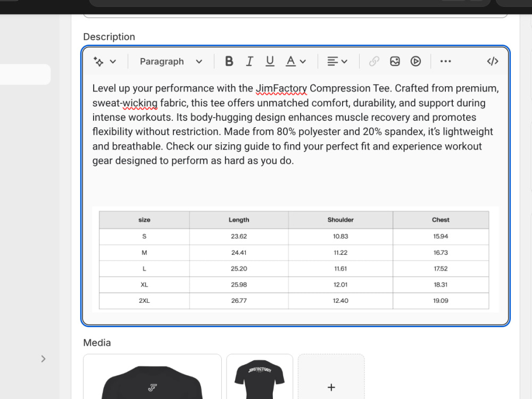Click the insert link icon
Screen dimensions: 532x399
[x=374, y=61]
